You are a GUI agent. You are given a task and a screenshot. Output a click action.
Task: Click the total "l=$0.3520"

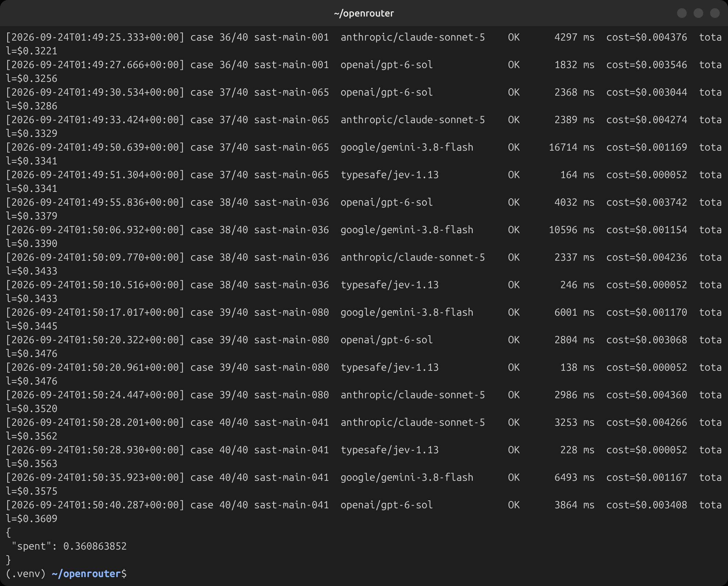32,409
